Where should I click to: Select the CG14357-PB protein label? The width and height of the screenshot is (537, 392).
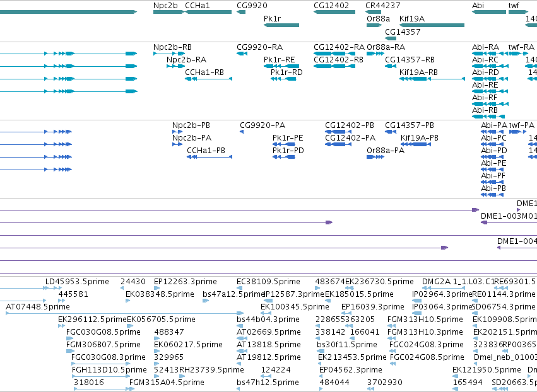click(410, 125)
